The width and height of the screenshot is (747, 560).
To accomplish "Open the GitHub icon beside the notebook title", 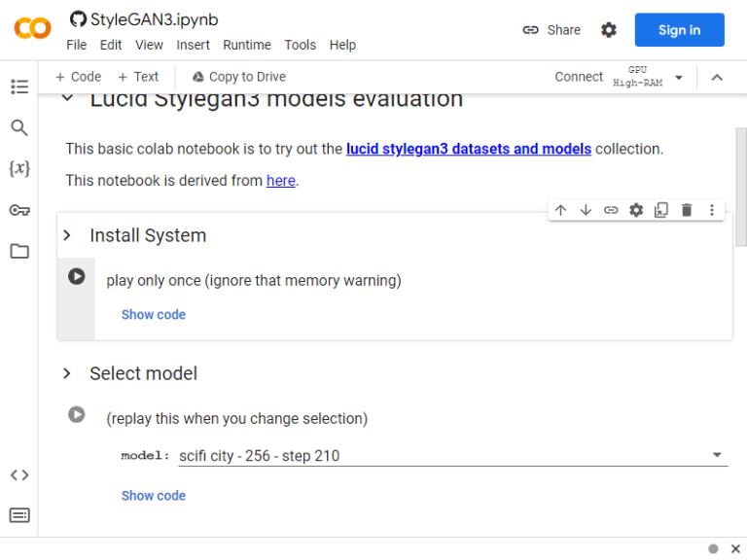I will (x=78, y=19).
